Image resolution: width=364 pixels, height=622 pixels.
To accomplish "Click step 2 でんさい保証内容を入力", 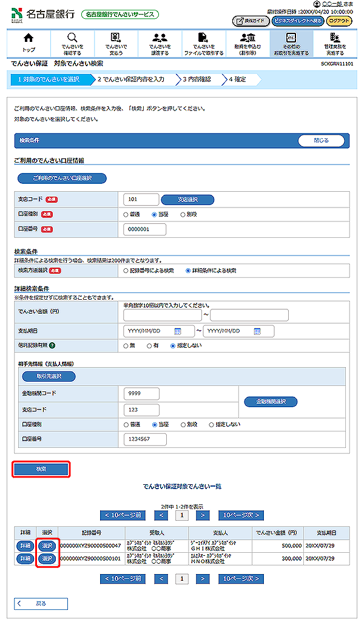I will (x=133, y=79).
